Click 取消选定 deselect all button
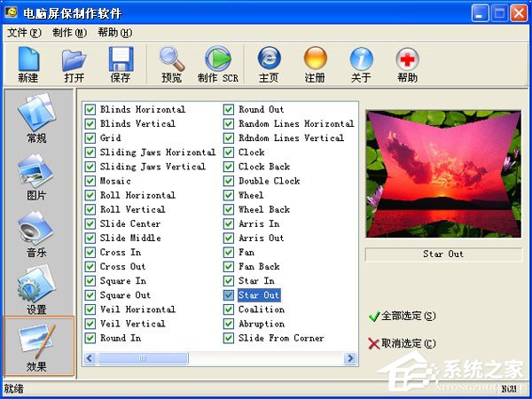This screenshot has height=399, width=532. coord(402,343)
